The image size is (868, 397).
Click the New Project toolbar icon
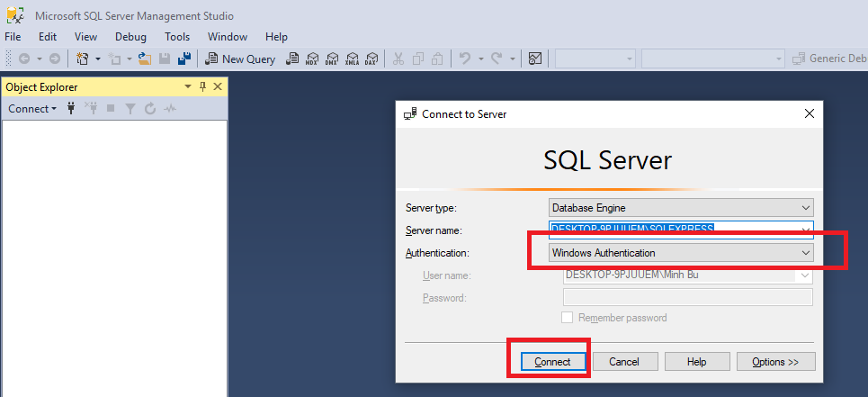tap(83, 59)
